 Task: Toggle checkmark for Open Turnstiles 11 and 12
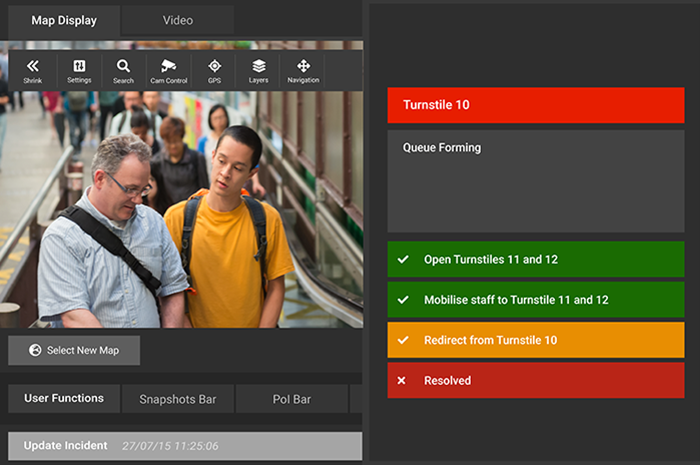click(403, 259)
